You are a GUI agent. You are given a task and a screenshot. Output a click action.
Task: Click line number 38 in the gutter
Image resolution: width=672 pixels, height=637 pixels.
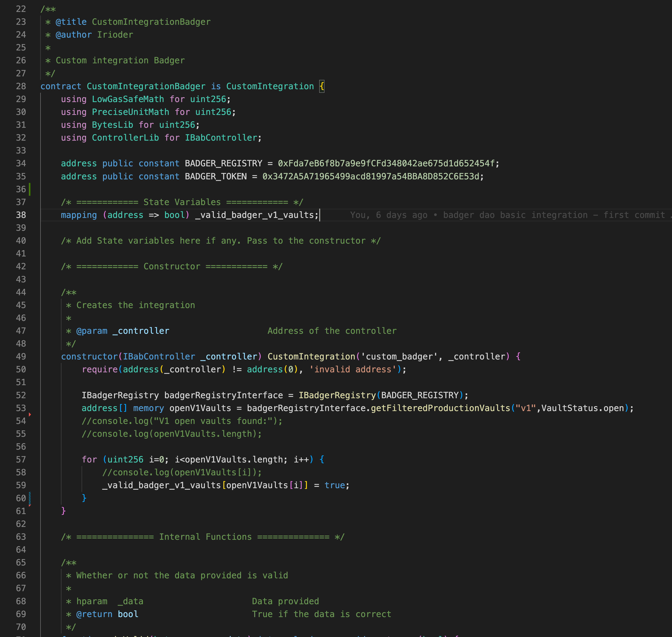pyautogui.click(x=21, y=215)
